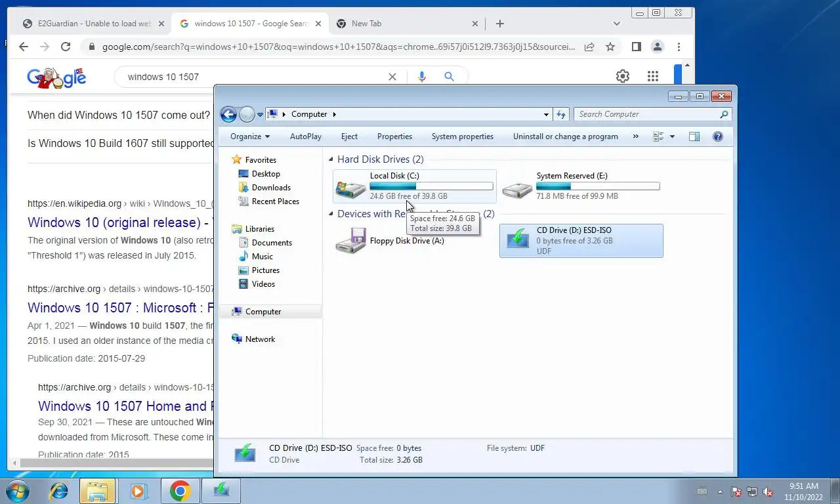Click AutoPlay in the toolbar
The image size is (840, 504).
click(x=306, y=136)
